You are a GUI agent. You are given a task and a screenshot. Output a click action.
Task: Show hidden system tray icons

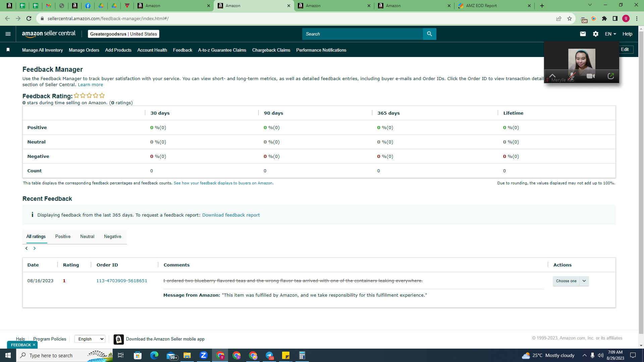point(585,355)
